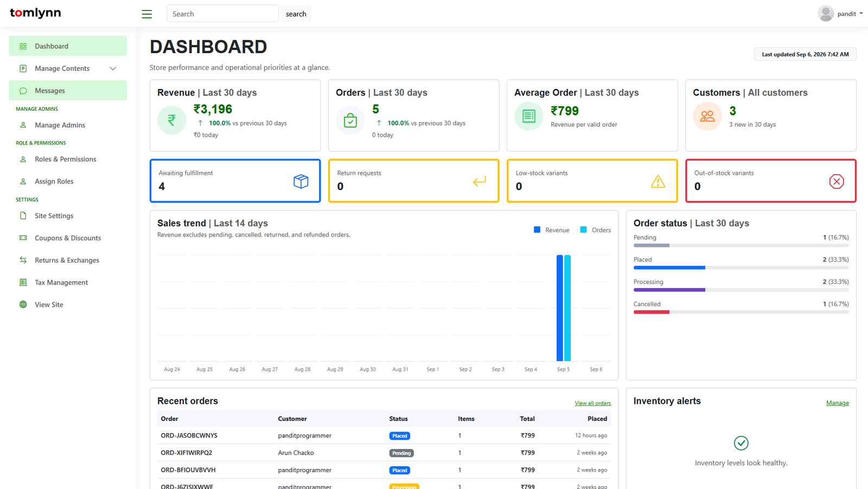Click the warning triangle in Low-stock variants

click(658, 181)
